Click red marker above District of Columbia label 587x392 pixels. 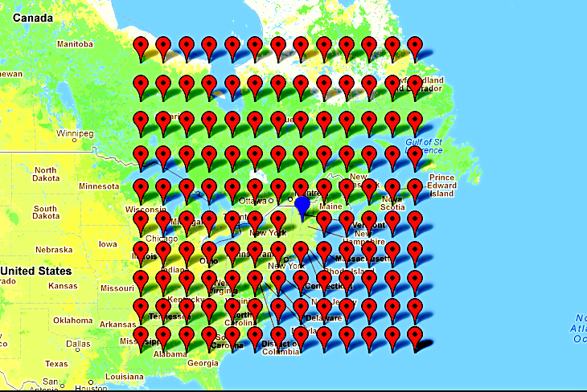tap(277, 339)
